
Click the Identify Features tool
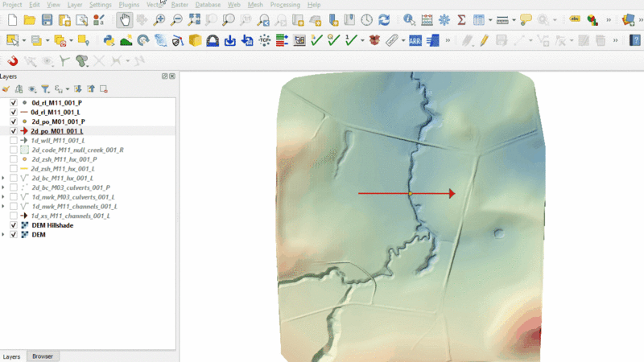click(x=410, y=19)
